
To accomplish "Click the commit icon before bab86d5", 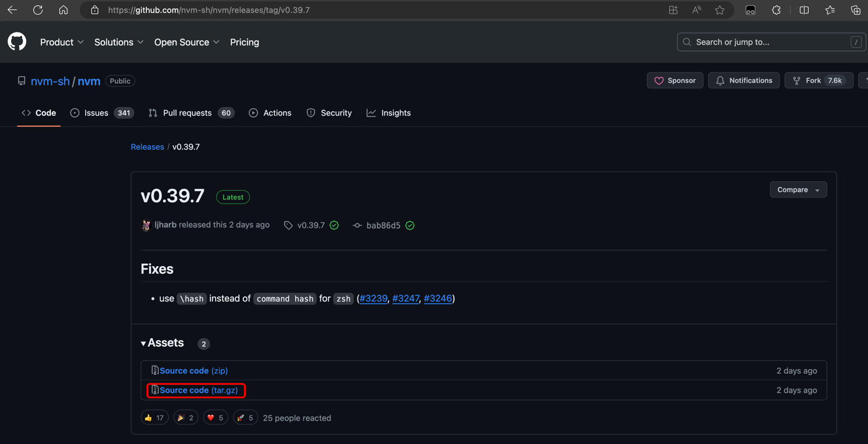I will coord(357,225).
